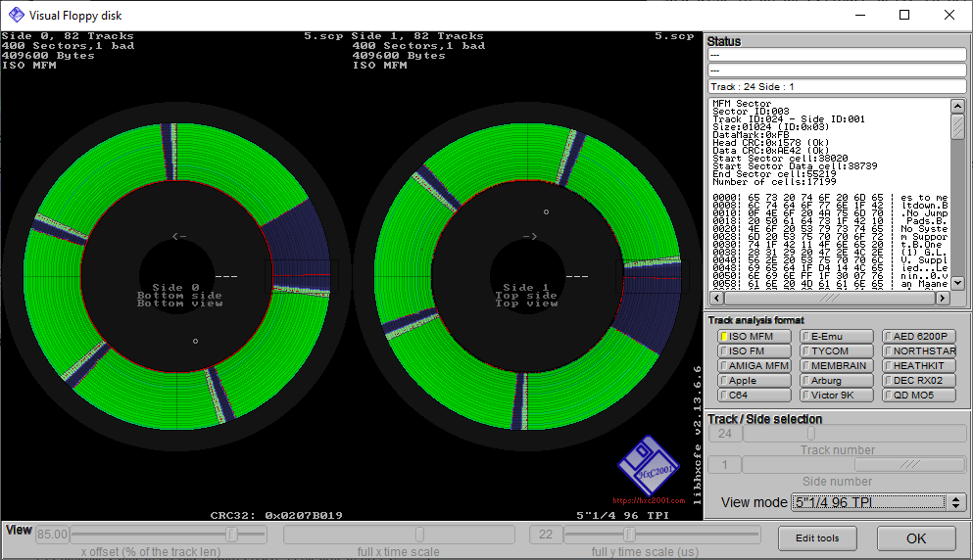The height and width of the screenshot is (560, 973).
Task: Maximize the Visual Floppy disk window
Action: pos(904,15)
